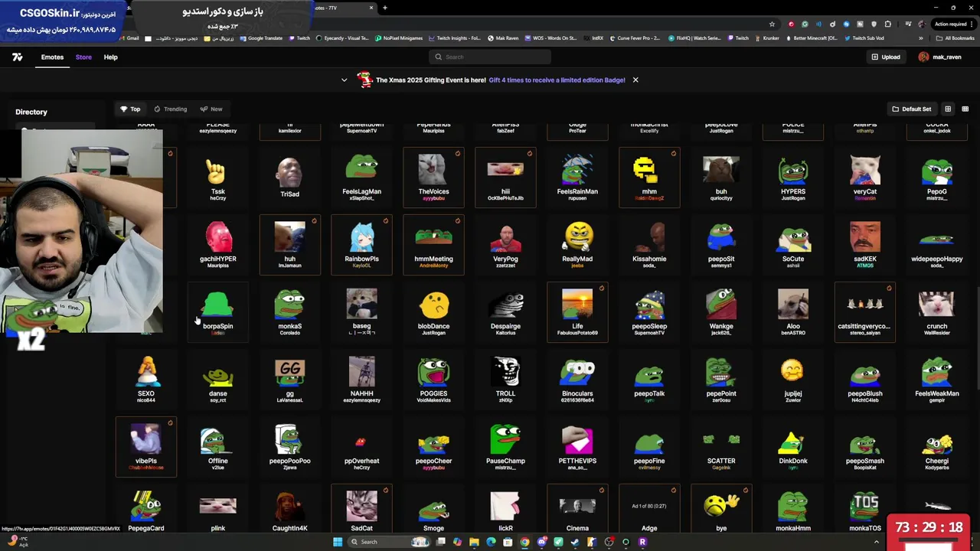The height and width of the screenshot is (551, 980).
Task: Open the ppOverheat emote
Action: pyautogui.click(x=361, y=447)
